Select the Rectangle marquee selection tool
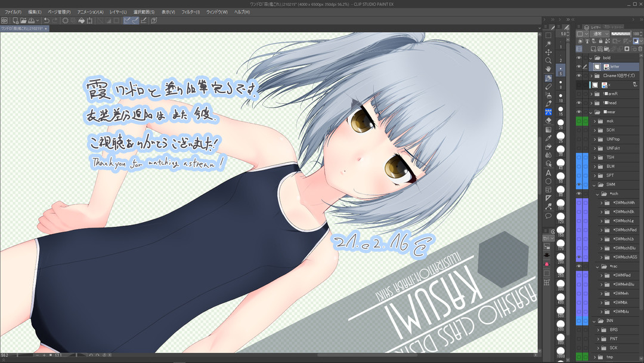 (548, 35)
